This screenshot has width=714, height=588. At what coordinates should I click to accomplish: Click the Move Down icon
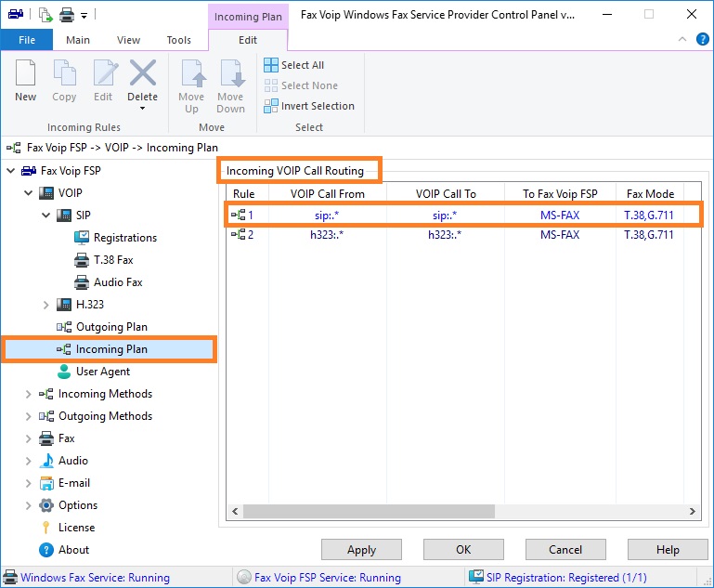tap(232, 72)
